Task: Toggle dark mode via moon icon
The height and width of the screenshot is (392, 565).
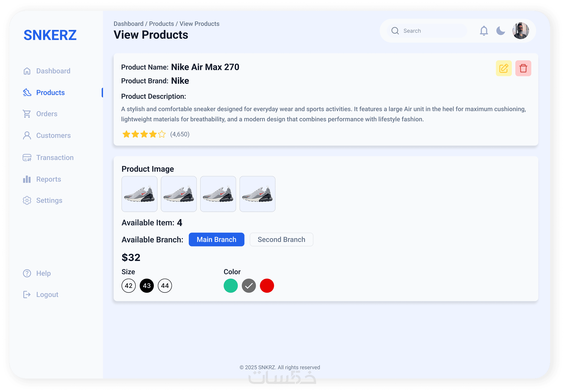Action: click(500, 31)
